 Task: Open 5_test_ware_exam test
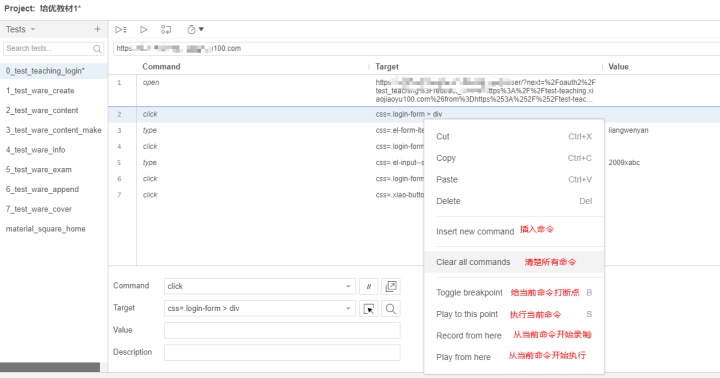click(54, 170)
